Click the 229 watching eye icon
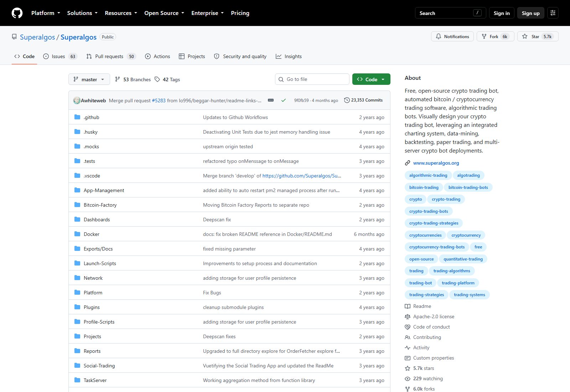 tap(408, 378)
